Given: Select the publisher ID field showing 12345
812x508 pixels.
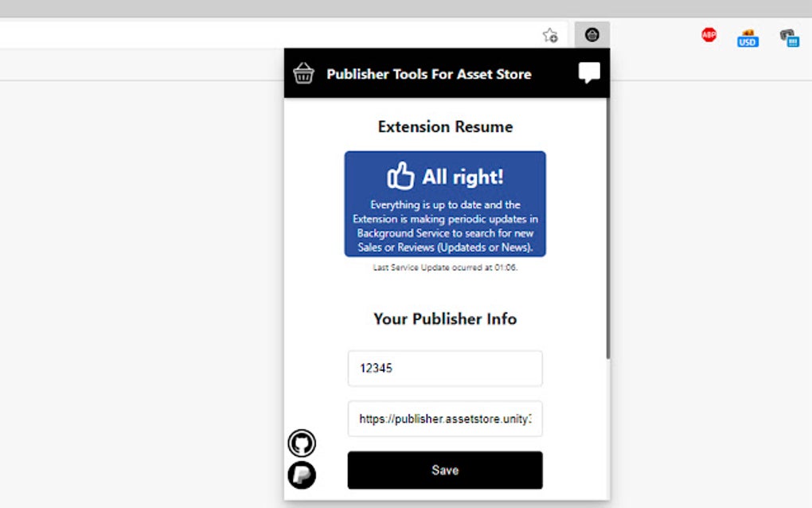Looking at the screenshot, I should click(x=444, y=368).
